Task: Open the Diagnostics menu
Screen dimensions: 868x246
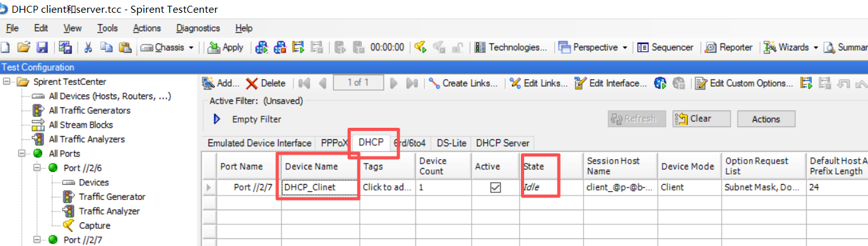Action: coord(198,28)
